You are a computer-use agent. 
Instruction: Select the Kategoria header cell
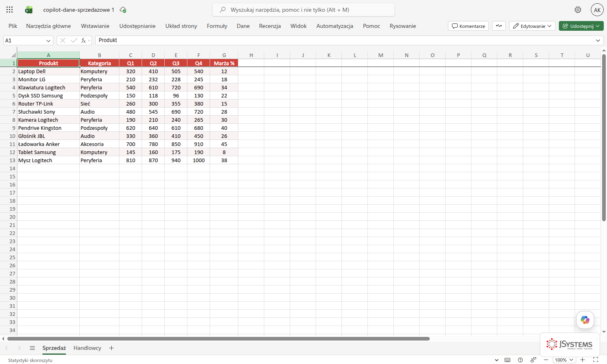tap(100, 63)
